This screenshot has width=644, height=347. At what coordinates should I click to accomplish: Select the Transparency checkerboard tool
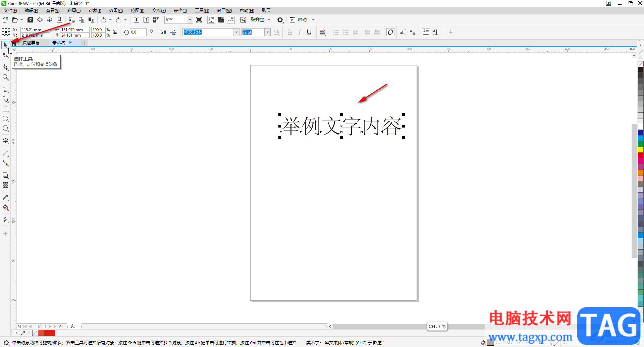tap(5, 185)
